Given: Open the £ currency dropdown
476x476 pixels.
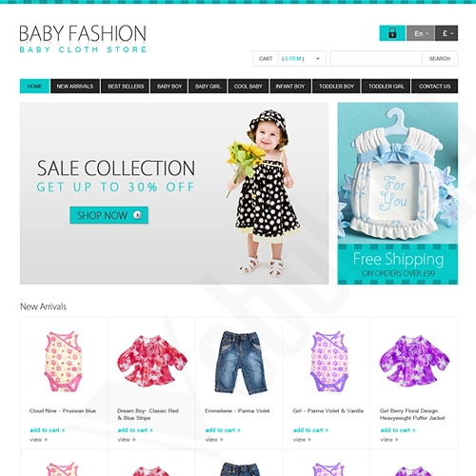Looking at the screenshot, I should [446, 33].
